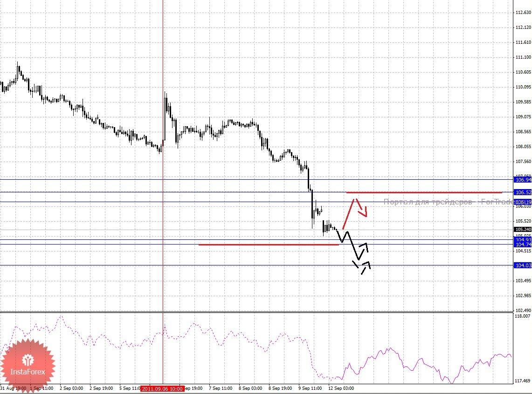Click the 109.075 price axis value

(523, 117)
